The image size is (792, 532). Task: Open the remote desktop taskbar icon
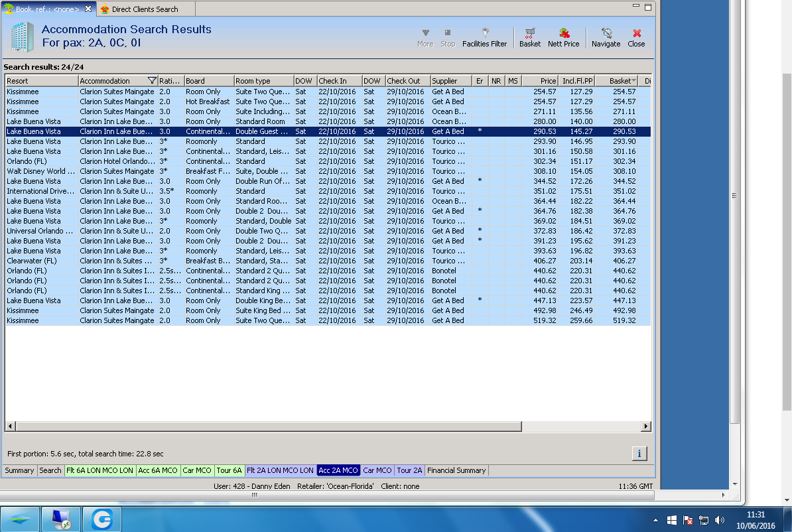[x=61, y=519]
